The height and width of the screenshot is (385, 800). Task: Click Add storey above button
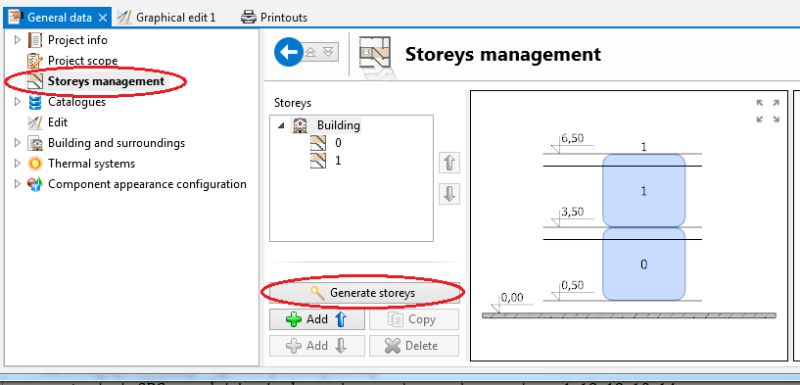317,320
